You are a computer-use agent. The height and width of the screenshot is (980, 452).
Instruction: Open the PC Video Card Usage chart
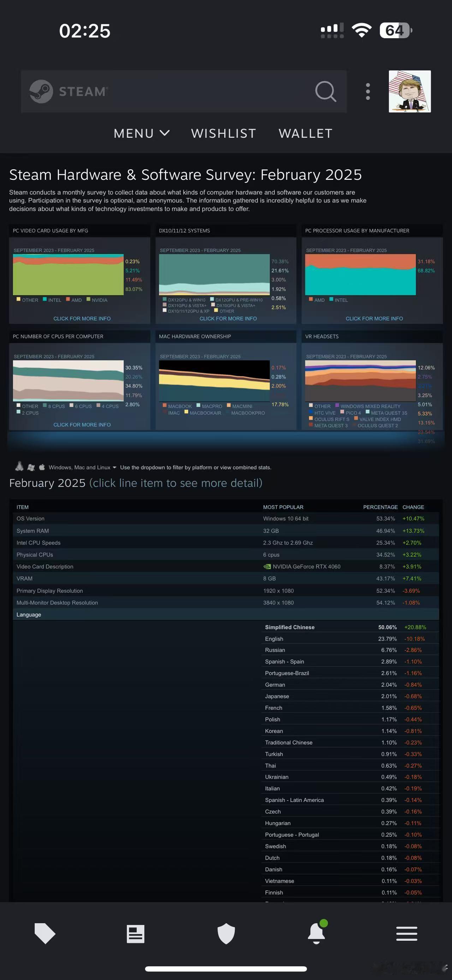point(69,274)
